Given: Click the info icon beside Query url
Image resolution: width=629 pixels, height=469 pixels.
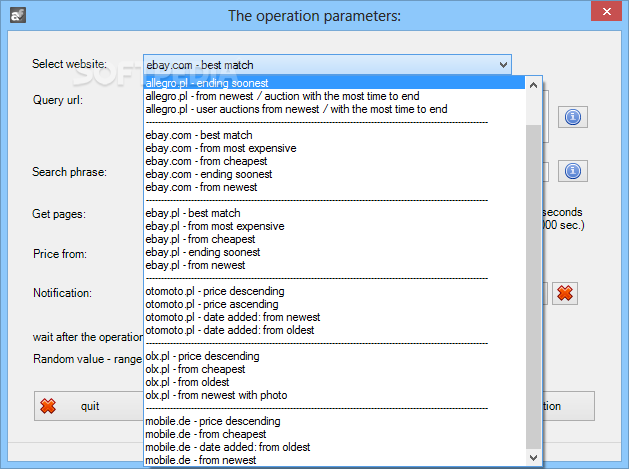Looking at the screenshot, I should [572, 117].
